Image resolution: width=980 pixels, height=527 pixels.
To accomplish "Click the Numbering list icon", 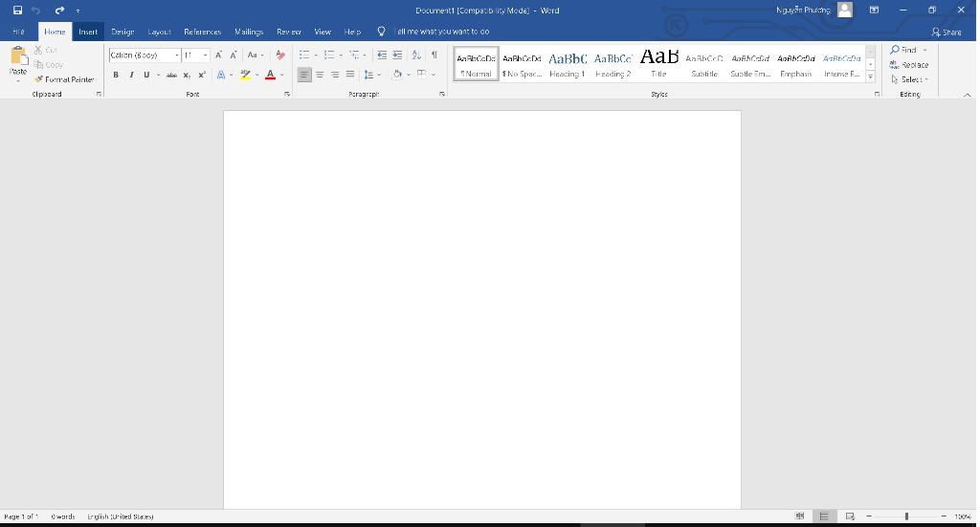I will (x=329, y=55).
